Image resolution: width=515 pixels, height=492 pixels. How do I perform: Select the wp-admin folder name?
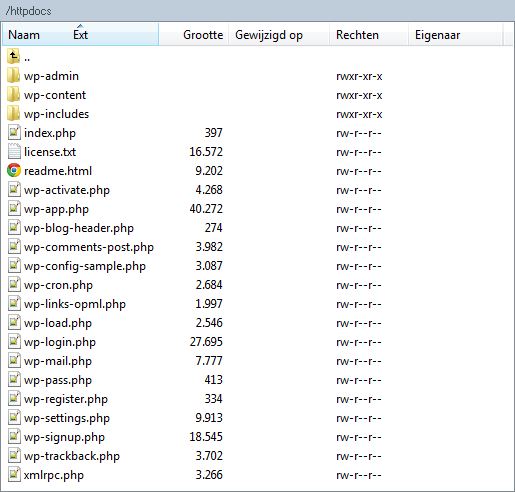pyautogui.click(x=51, y=76)
